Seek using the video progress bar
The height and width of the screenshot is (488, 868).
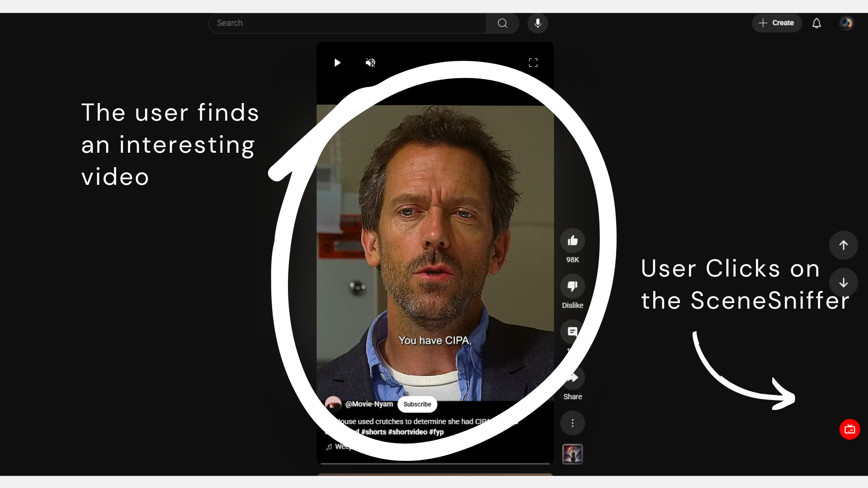pyautogui.click(x=435, y=463)
